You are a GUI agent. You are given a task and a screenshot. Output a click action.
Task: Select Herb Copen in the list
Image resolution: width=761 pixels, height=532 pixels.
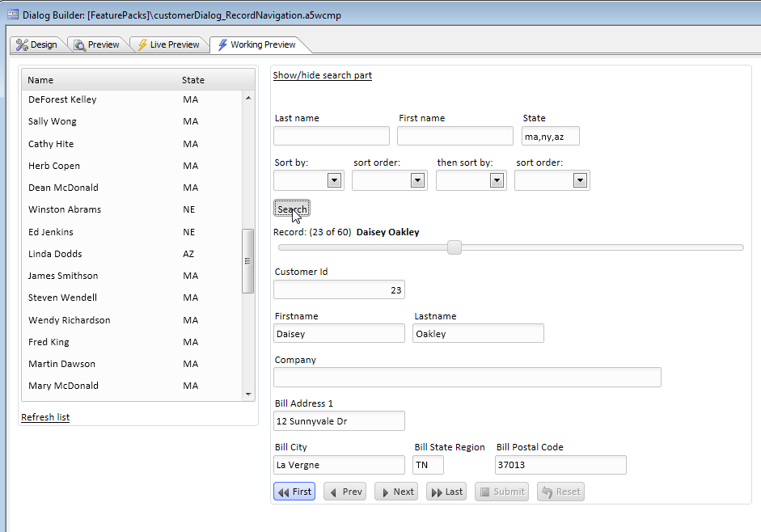coord(132,166)
